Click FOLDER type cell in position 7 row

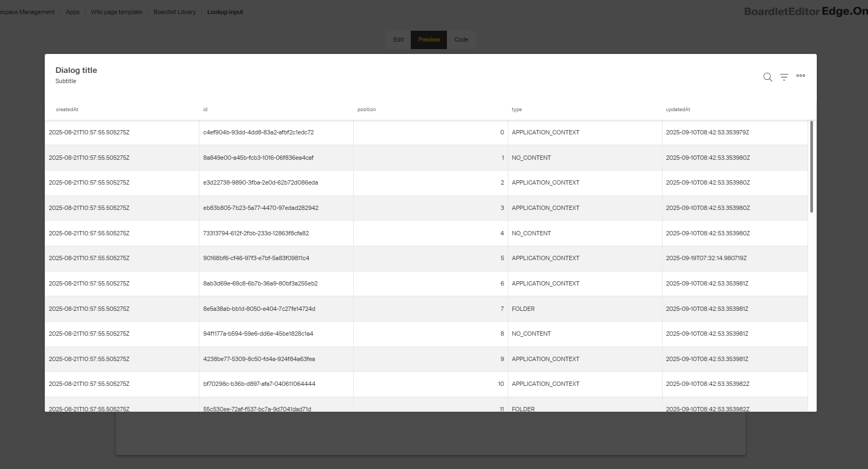tap(585, 309)
